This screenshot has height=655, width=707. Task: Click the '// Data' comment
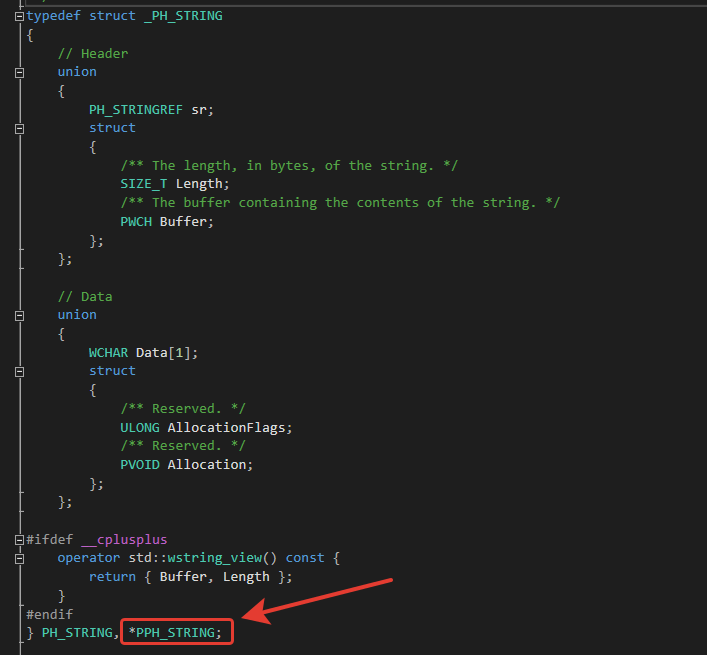pyautogui.click(x=85, y=297)
